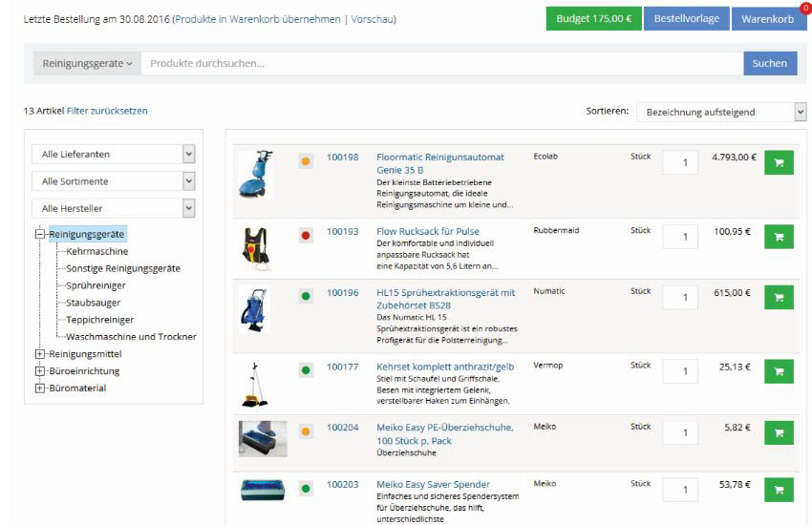Click the Bestellvorlage button

coord(686,19)
